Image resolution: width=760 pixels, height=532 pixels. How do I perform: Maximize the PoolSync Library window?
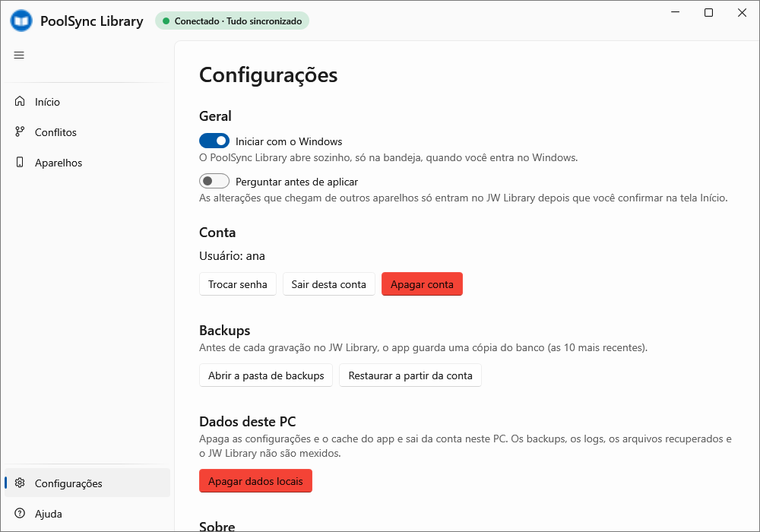(708, 13)
